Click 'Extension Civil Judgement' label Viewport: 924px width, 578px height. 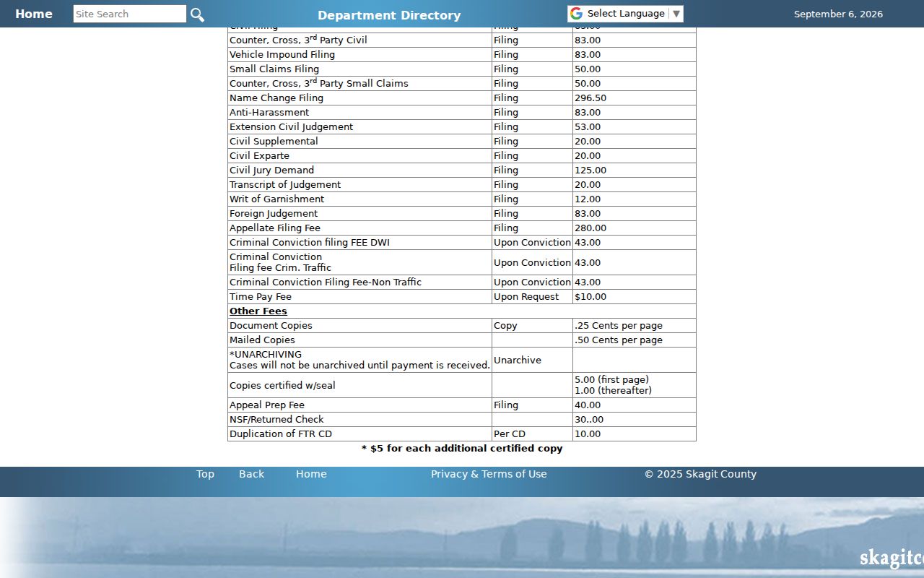point(292,127)
